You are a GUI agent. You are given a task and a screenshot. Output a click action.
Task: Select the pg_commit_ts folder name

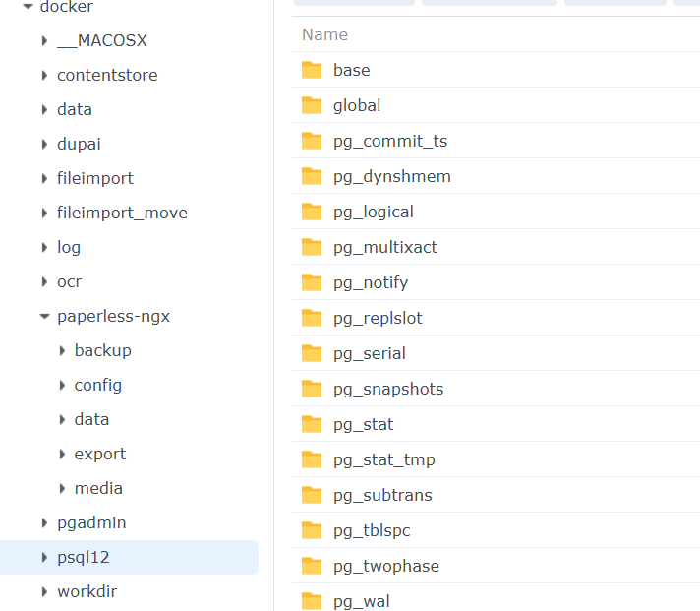[x=390, y=141]
